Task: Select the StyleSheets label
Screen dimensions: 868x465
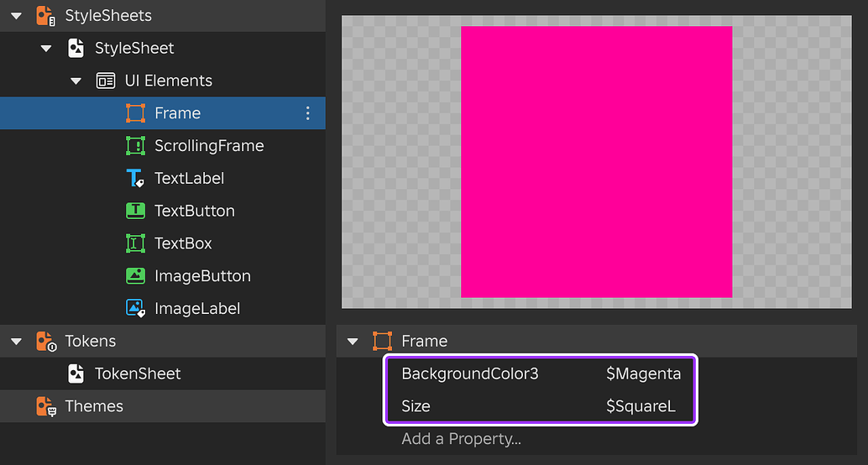Action: [x=108, y=15]
